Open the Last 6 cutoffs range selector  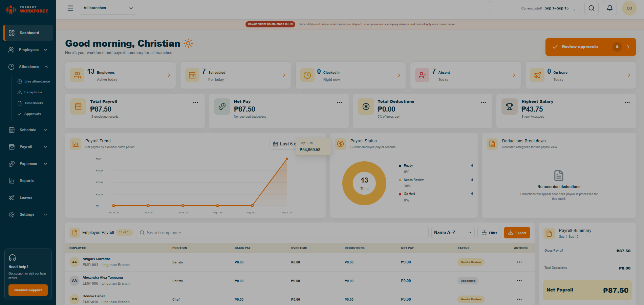[x=283, y=144]
